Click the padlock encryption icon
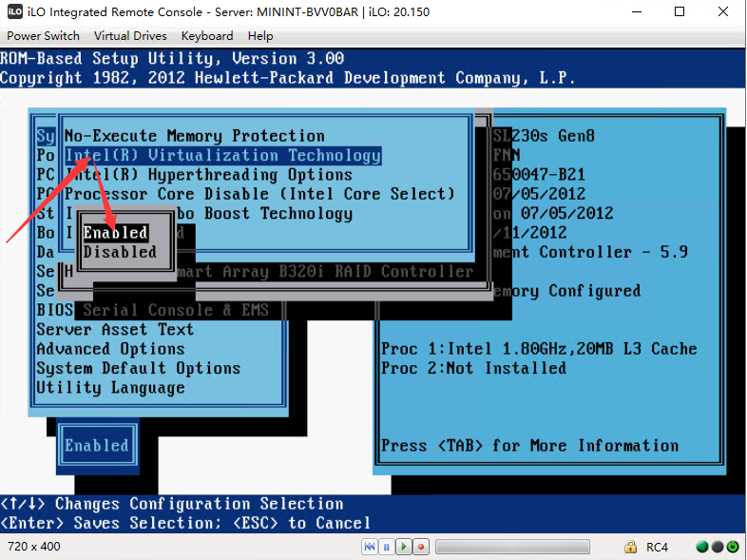This screenshot has height=560, width=747. point(630,547)
